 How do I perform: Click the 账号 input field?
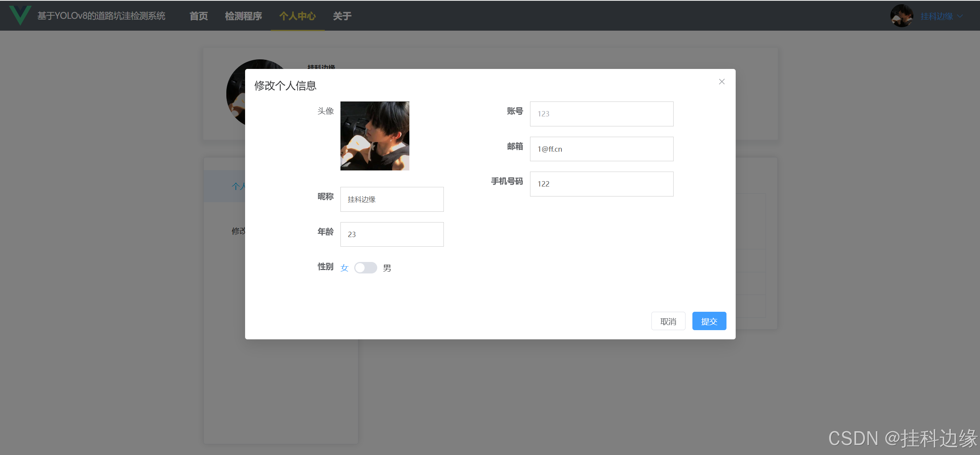601,114
